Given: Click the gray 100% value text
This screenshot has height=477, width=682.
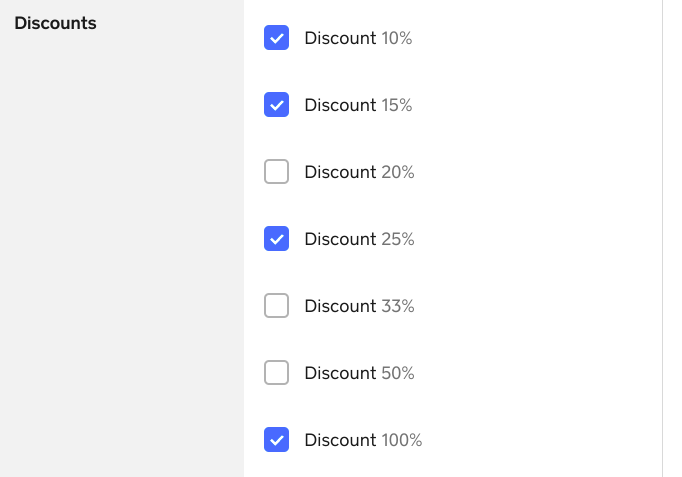Looking at the screenshot, I should [x=402, y=440].
